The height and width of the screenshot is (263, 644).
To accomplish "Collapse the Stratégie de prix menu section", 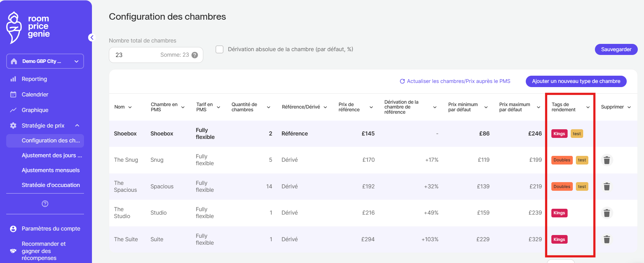I will [x=77, y=125].
